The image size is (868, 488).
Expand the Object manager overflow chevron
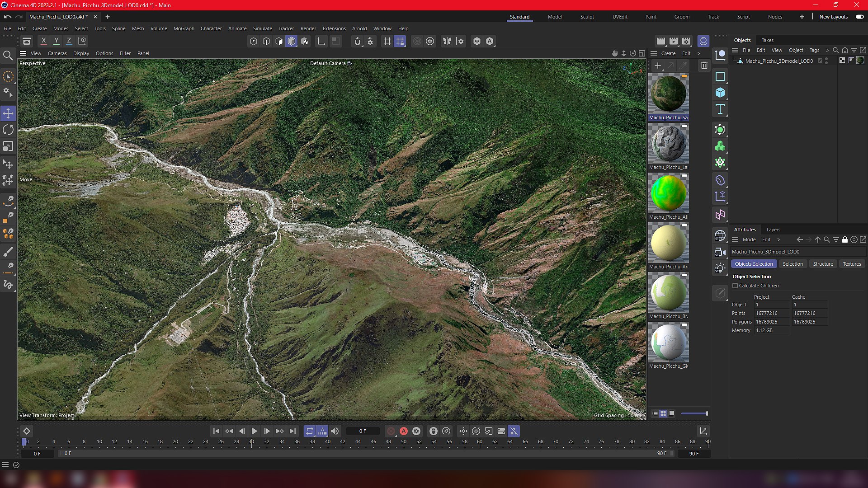coord(827,50)
